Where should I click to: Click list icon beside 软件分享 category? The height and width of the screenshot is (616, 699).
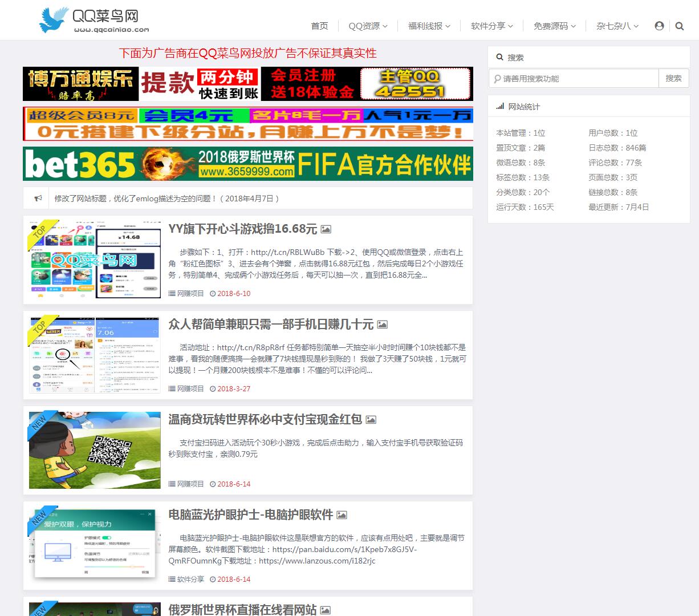pyautogui.click(x=172, y=579)
